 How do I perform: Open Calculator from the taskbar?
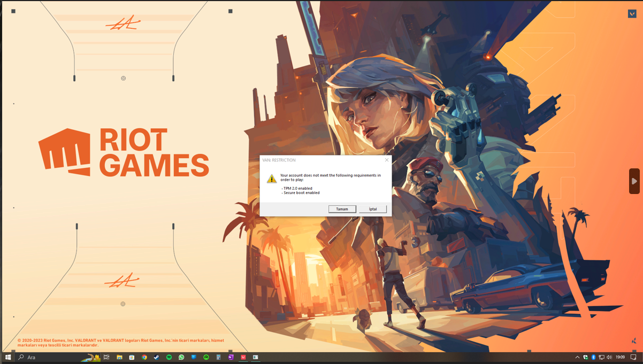[x=218, y=357]
